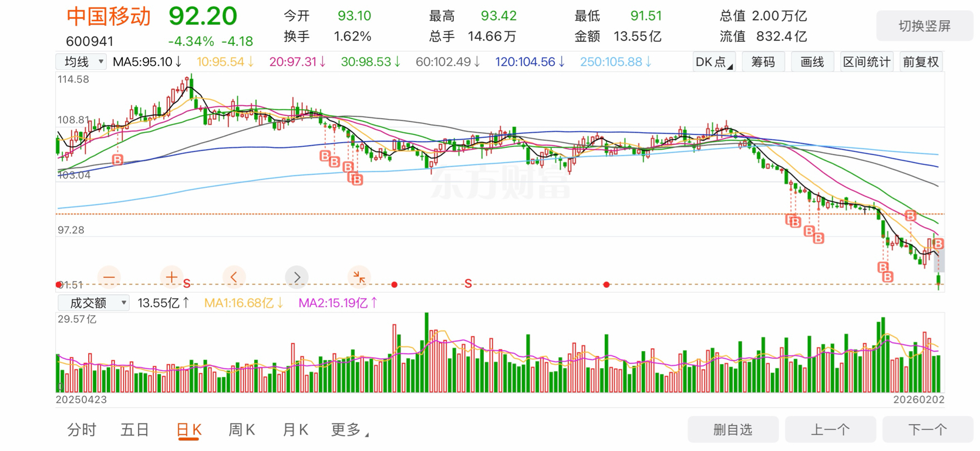The image size is (980, 451).
Task: Open the 筹码 chip distribution
Action: point(763,62)
